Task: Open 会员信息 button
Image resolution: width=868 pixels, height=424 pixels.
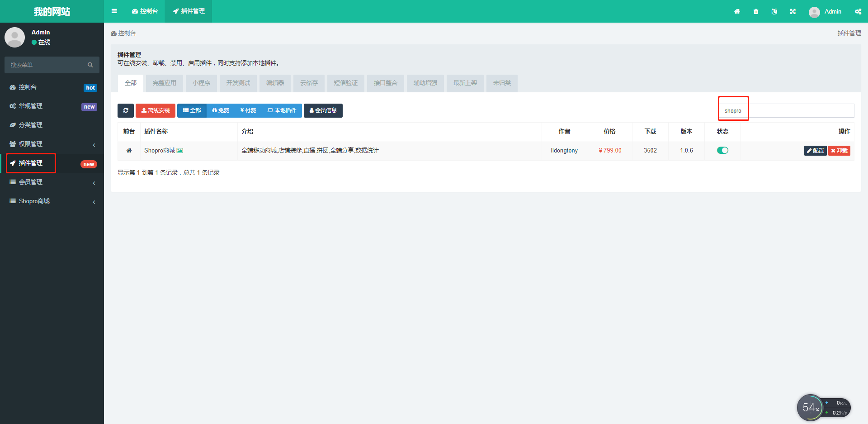Action: tap(323, 110)
